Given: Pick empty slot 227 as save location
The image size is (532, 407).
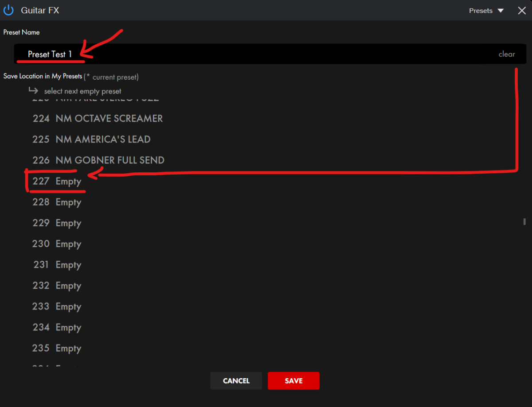Looking at the screenshot, I should point(57,181).
